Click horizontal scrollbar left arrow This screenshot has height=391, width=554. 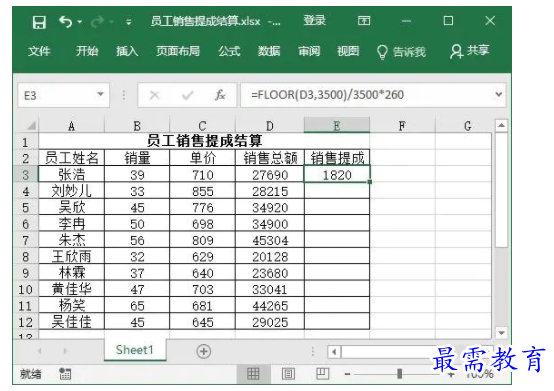click(334, 352)
